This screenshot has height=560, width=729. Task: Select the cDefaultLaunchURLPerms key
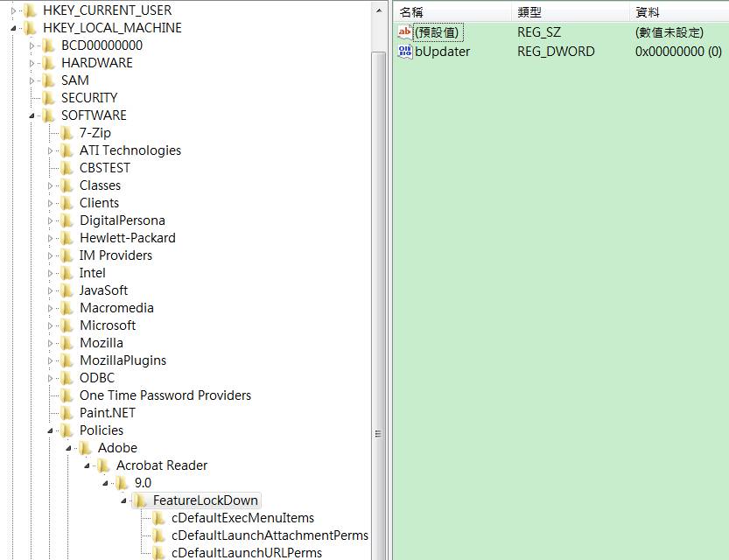[x=247, y=553]
